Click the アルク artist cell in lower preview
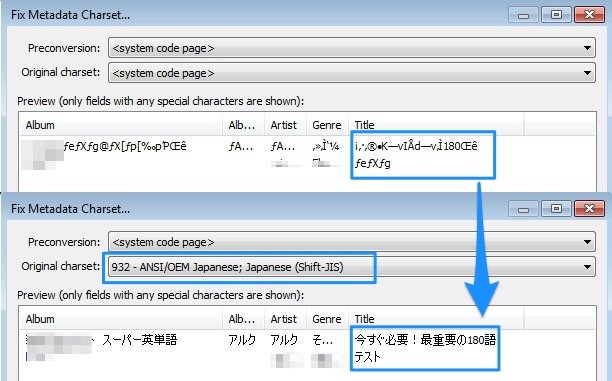The image size is (612, 381). 284,340
